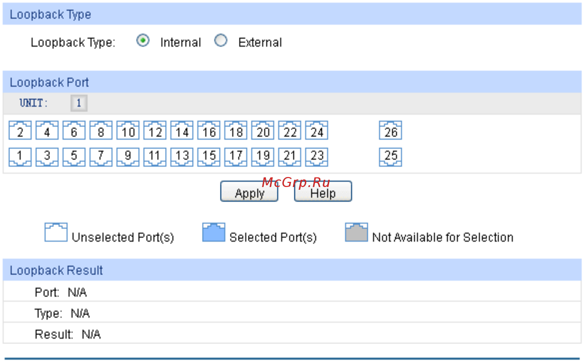The width and height of the screenshot is (588, 364).
Task: Select port 18 icon
Action: point(235,130)
